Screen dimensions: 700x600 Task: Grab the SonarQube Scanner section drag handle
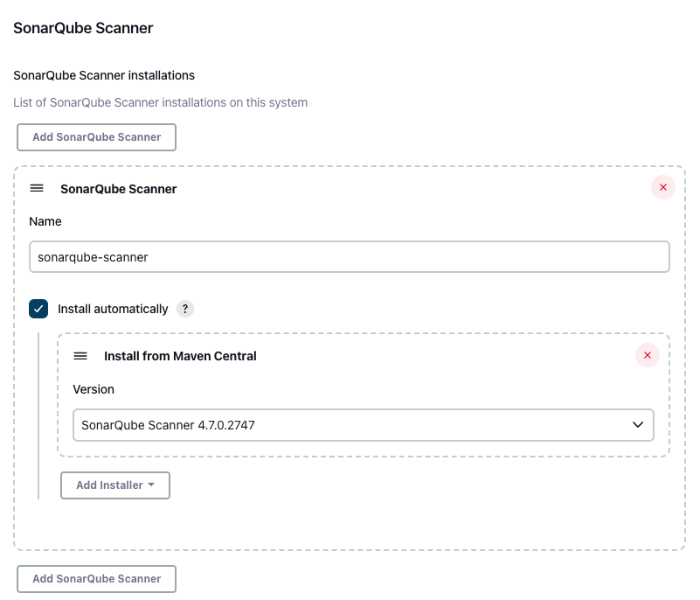pyautogui.click(x=37, y=189)
